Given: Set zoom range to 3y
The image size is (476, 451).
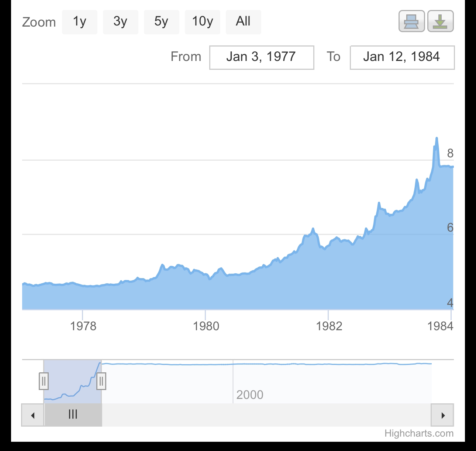Looking at the screenshot, I should pyautogui.click(x=121, y=22).
